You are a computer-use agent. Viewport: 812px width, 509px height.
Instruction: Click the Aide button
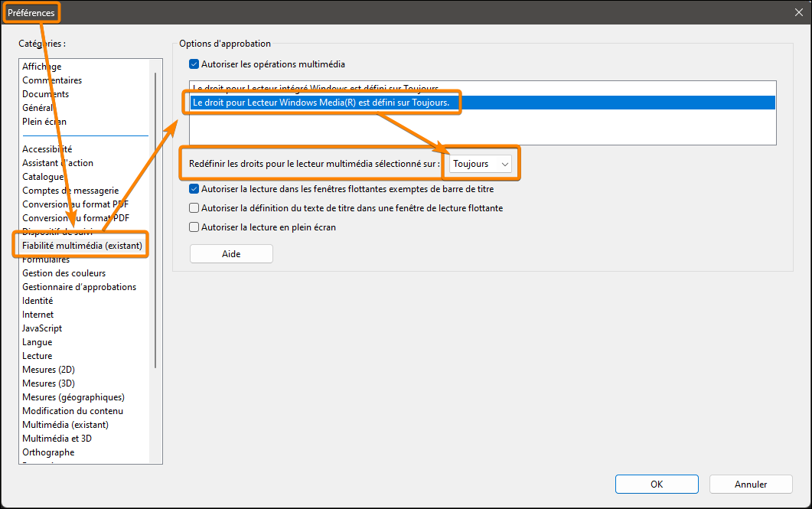click(230, 253)
